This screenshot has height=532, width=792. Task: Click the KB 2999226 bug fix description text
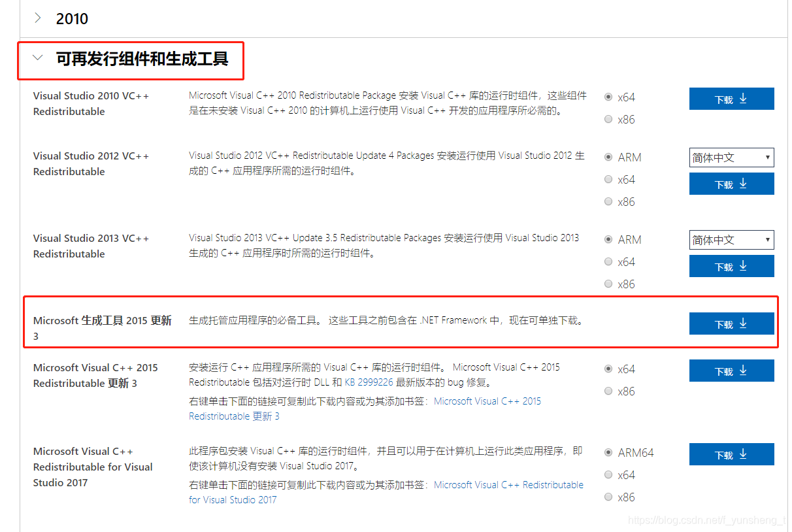[x=374, y=375]
